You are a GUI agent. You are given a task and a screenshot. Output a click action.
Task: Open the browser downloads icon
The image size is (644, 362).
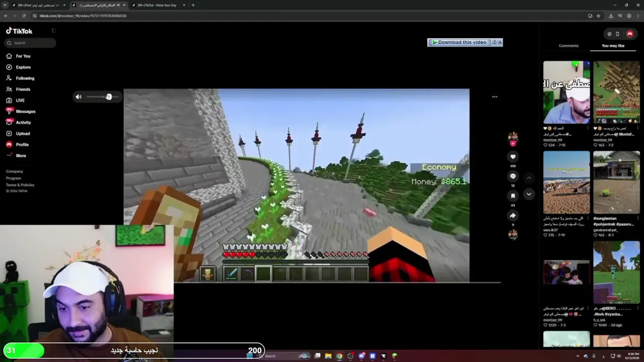click(611, 16)
